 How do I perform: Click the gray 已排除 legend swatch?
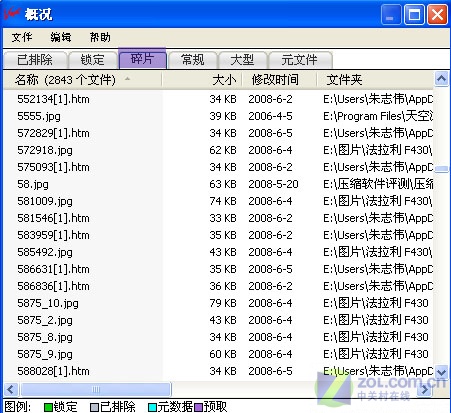(x=95, y=407)
